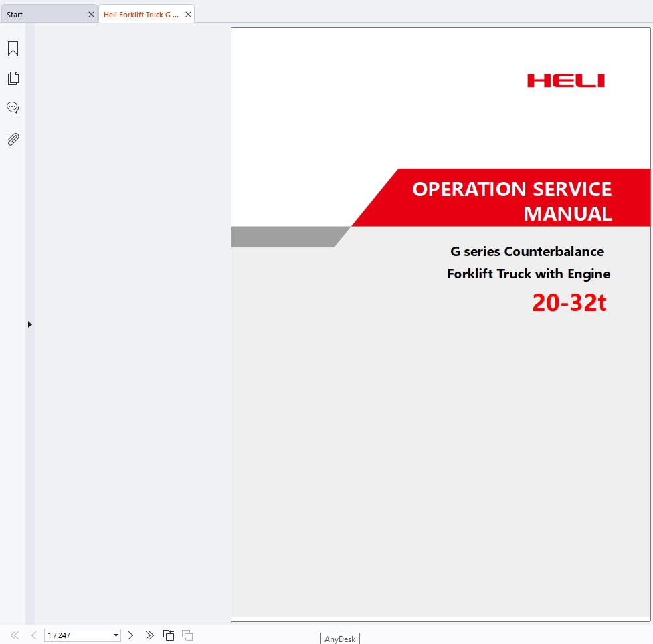Image resolution: width=653 pixels, height=644 pixels.
Task: Click the next view icon
Action: [x=187, y=635]
